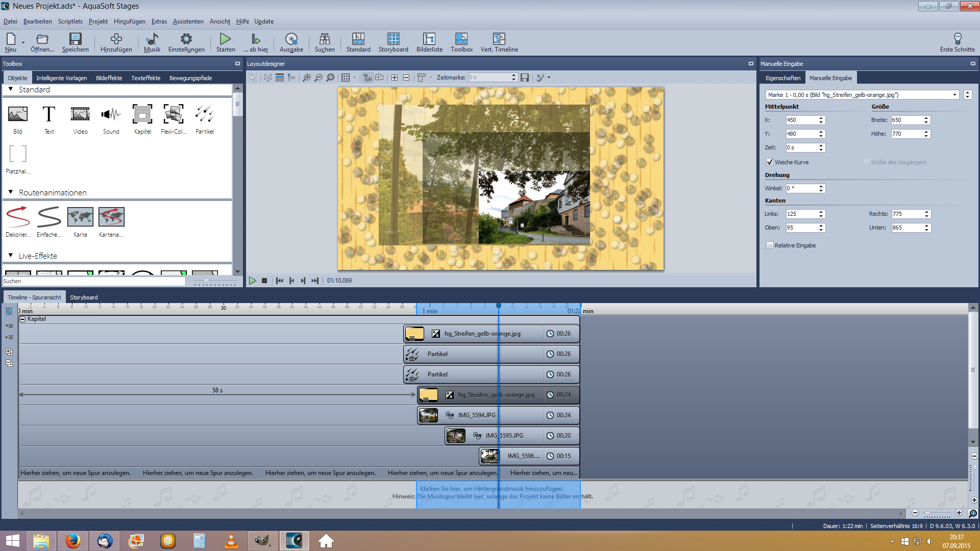Switch to the Bildeffekte tab
The image size is (980, 551).
coord(109,78)
